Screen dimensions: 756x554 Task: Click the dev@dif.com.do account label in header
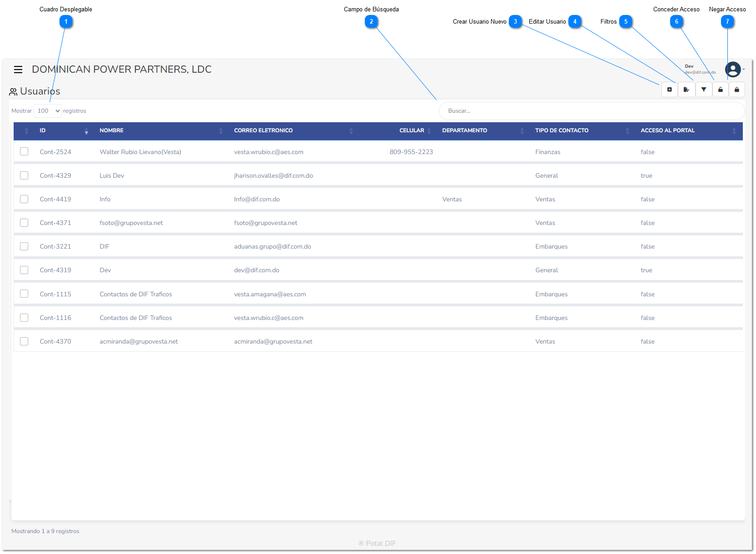[x=700, y=72]
